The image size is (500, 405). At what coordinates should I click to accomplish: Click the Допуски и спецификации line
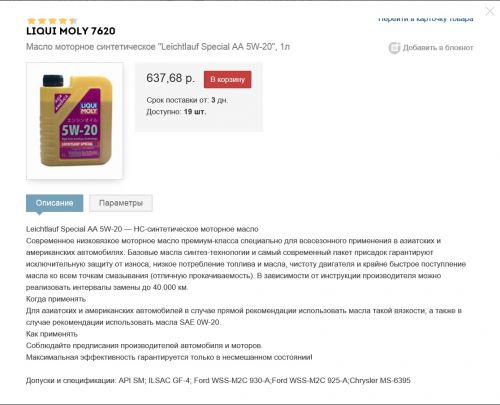[x=218, y=380]
